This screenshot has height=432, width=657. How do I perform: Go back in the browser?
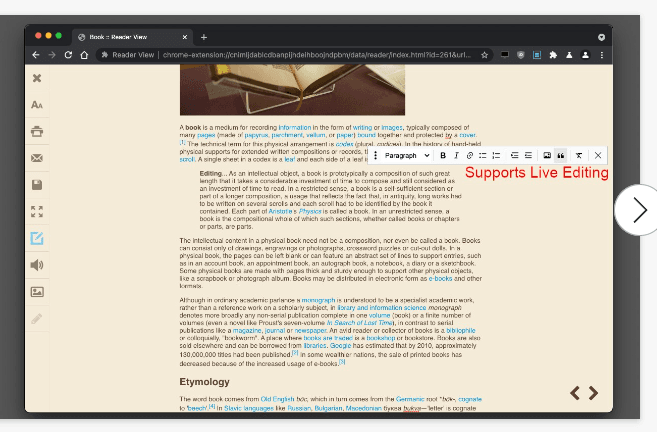coord(36,55)
